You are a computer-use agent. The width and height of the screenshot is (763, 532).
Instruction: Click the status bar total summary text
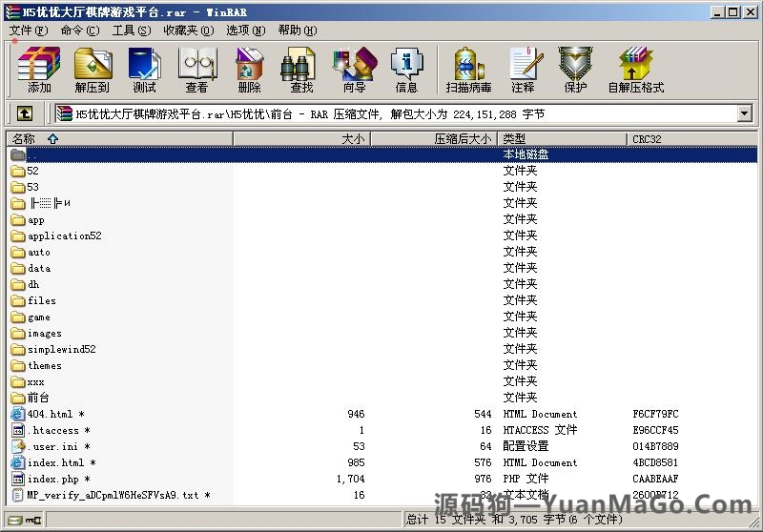pos(514,520)
